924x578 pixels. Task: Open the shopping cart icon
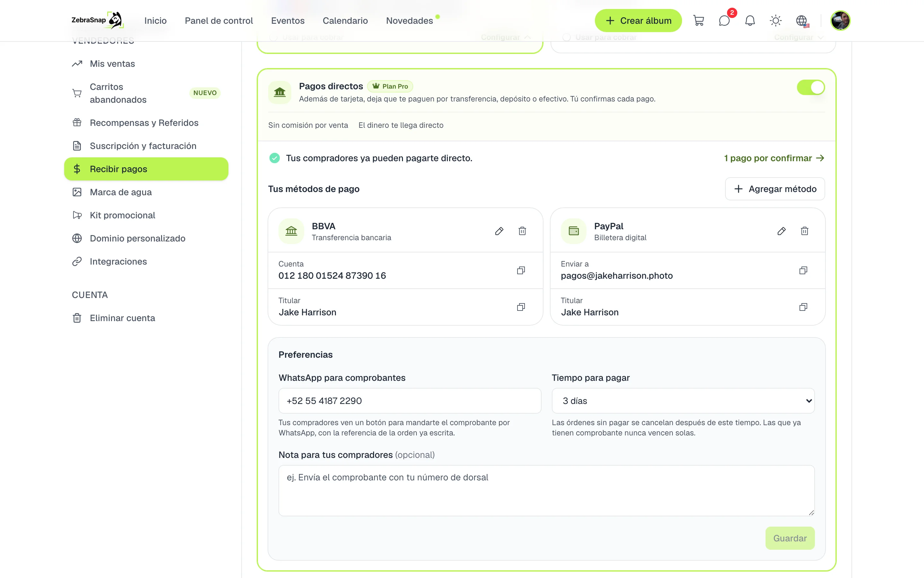click(698, 21)
